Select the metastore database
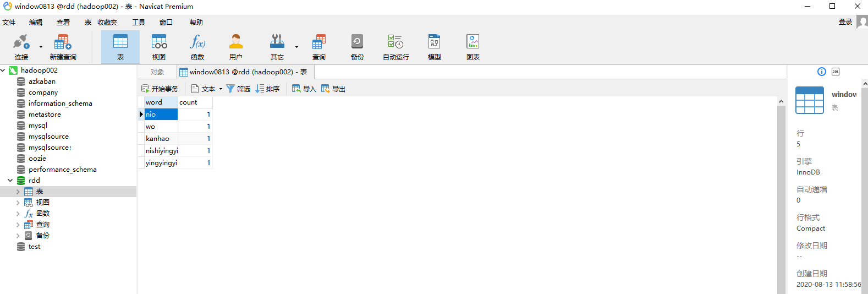Screen dimensions: 868x294 coord(45,115)
